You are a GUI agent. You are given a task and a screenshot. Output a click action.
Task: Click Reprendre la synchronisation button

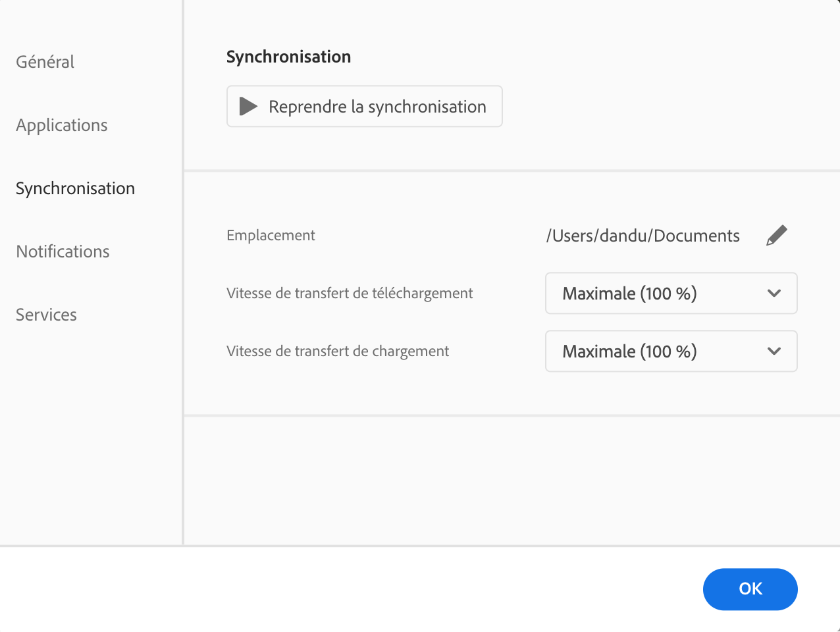365,106
